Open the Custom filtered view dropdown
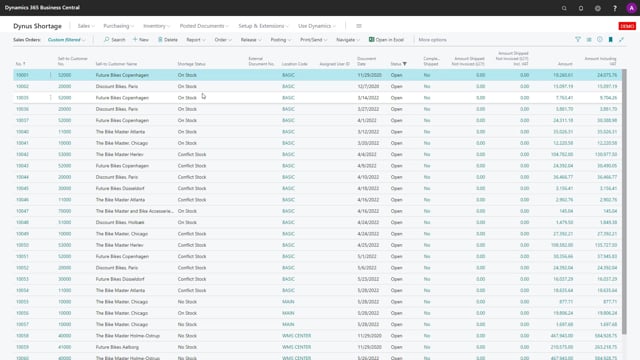Viewport: 640px width, 360px height. pyautogui.click(x=67, y=40)
